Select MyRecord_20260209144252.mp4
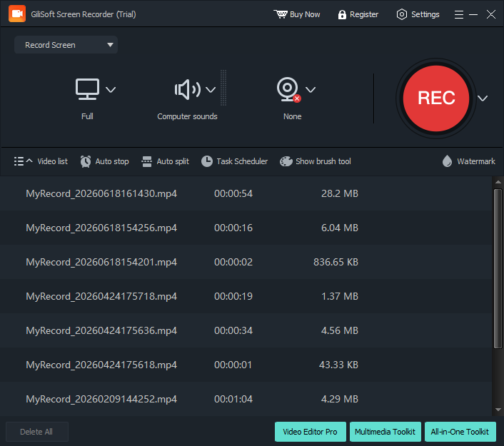The image size is (504, 446). pos(101,399)
